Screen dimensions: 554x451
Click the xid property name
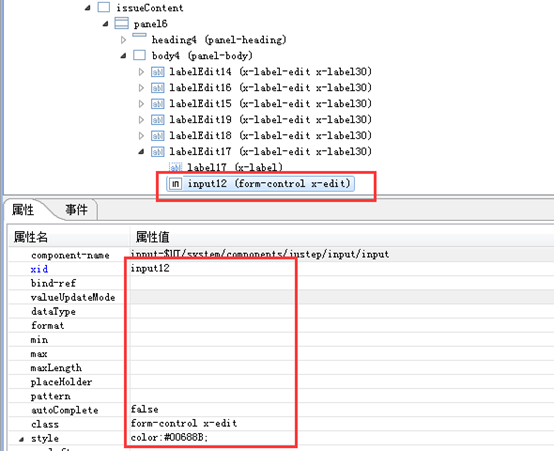[x=39, y=269]
